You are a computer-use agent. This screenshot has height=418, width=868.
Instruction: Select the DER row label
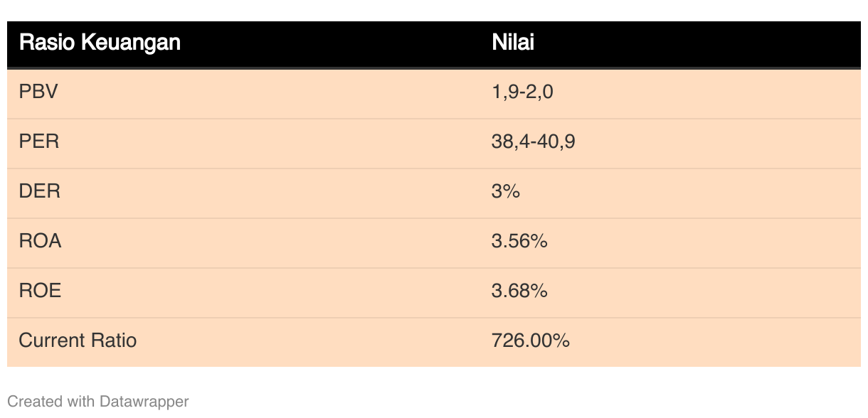point(40,192)
